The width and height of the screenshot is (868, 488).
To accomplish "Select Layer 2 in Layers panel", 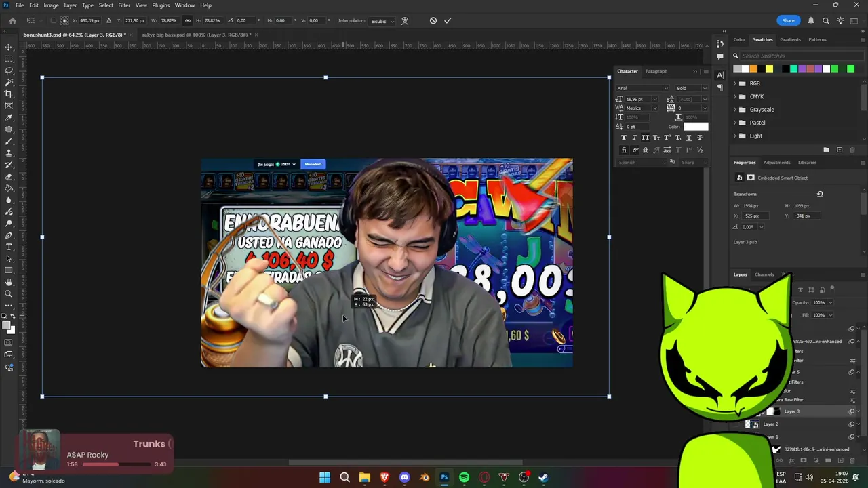I will tap(770, 424).
